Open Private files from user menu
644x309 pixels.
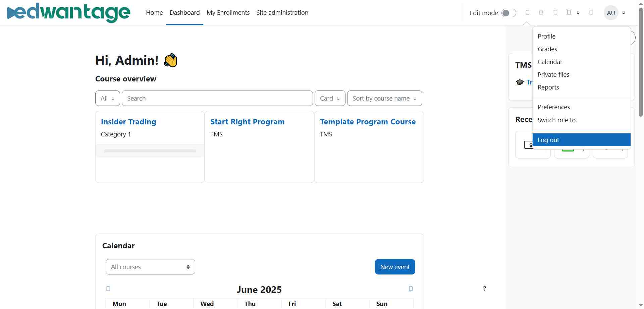click(x=553, y=74)
